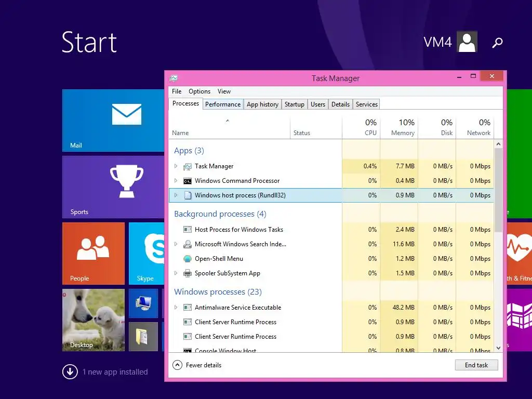Image resolution: width=532 pixels, height=399 pixels.
Task: Click the 1 new app installed text
Action: tap(115, 372)
